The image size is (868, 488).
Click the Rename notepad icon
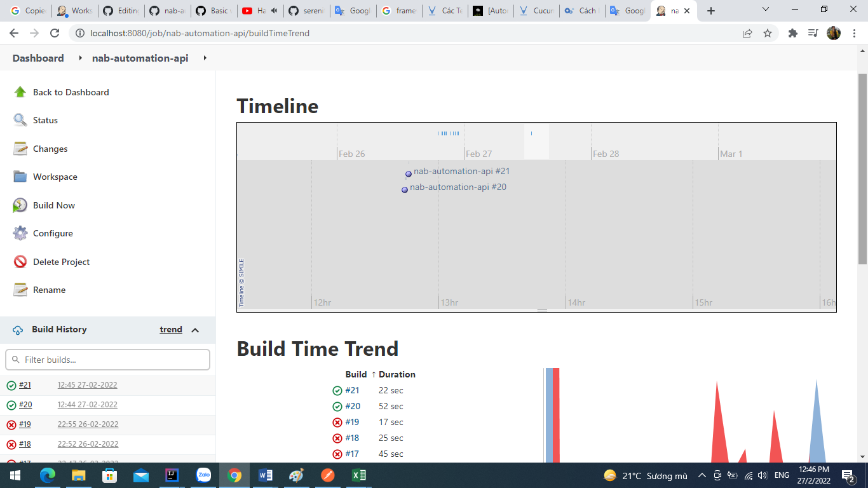(20, 290)
